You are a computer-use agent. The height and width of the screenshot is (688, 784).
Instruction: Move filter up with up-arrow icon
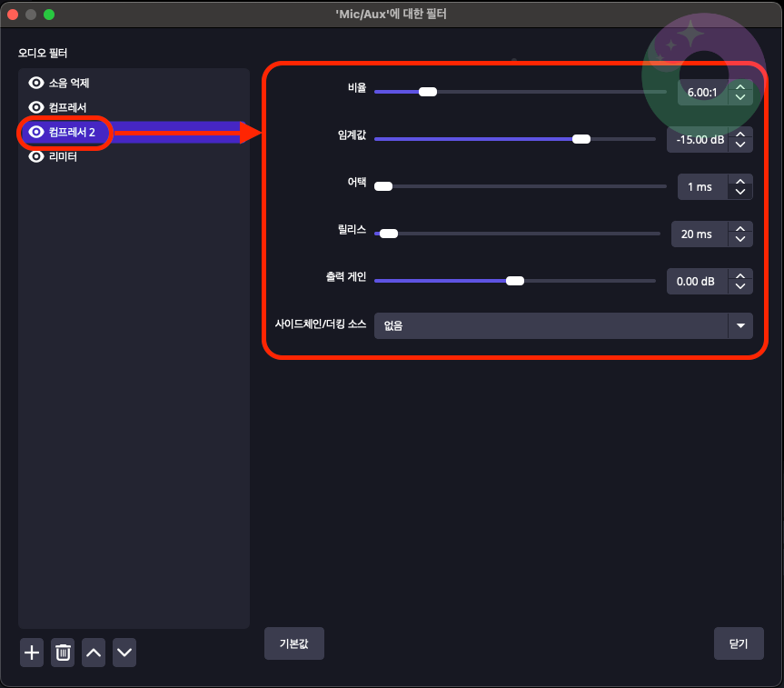click(x=94, y=653)
